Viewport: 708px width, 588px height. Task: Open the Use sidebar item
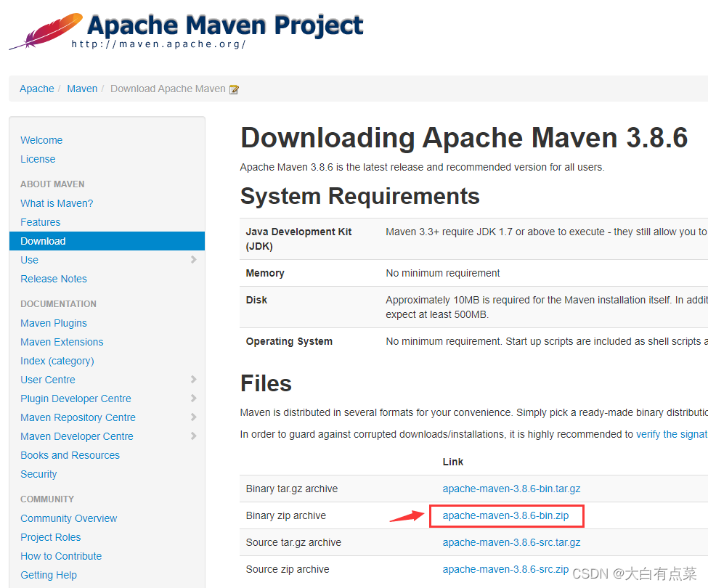tap(29, 260)
